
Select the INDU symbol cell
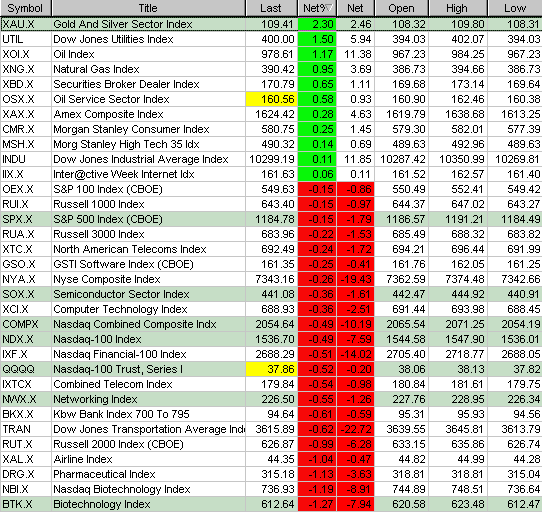point(26,159)
